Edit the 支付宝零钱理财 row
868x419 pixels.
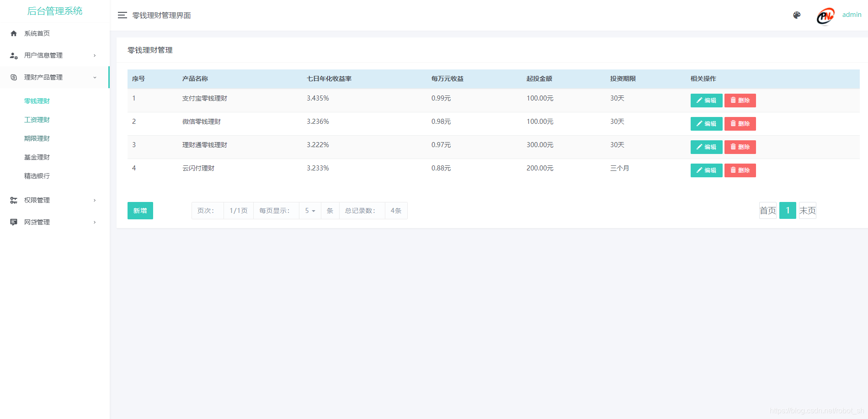pyautogui.click(x=706, y=101)
